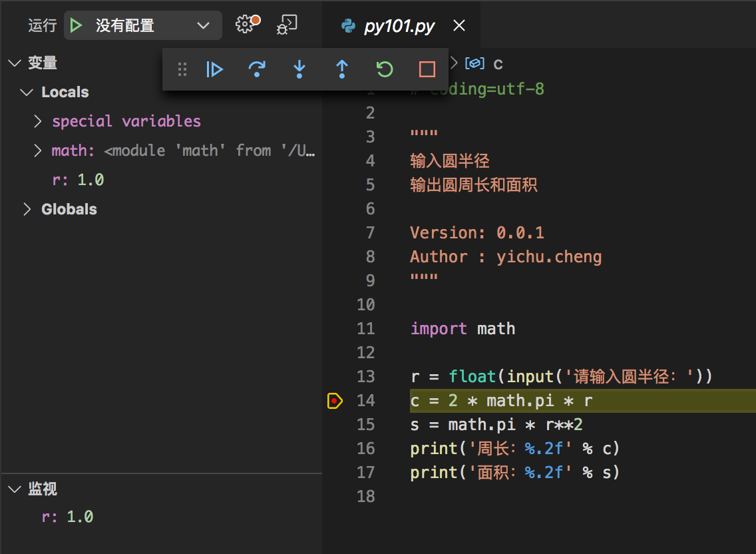Open the debug console icon
This screenshot has height=554, width=756.
pyautogui.click(x=287, y=25)
